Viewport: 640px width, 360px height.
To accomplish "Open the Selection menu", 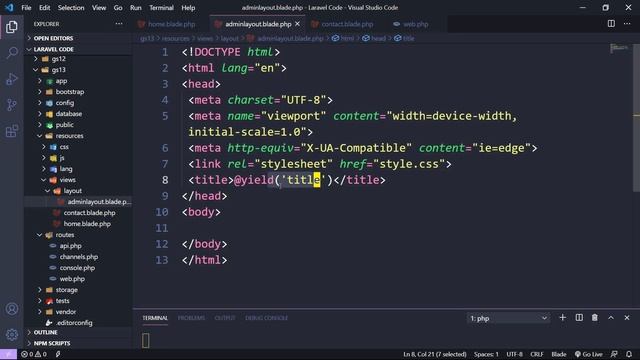I will click(x=71, y=8).
